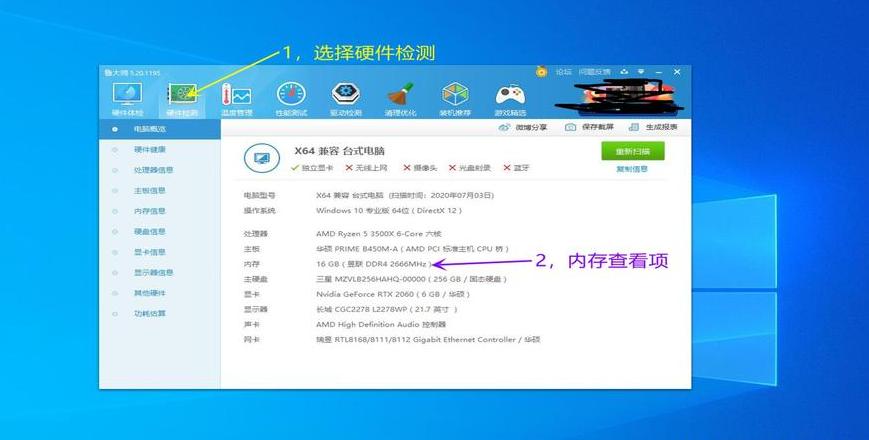The image size is (869, 440).
Task: Click the 独立显卡 status indicator
Action: click(x=312, y=168)
